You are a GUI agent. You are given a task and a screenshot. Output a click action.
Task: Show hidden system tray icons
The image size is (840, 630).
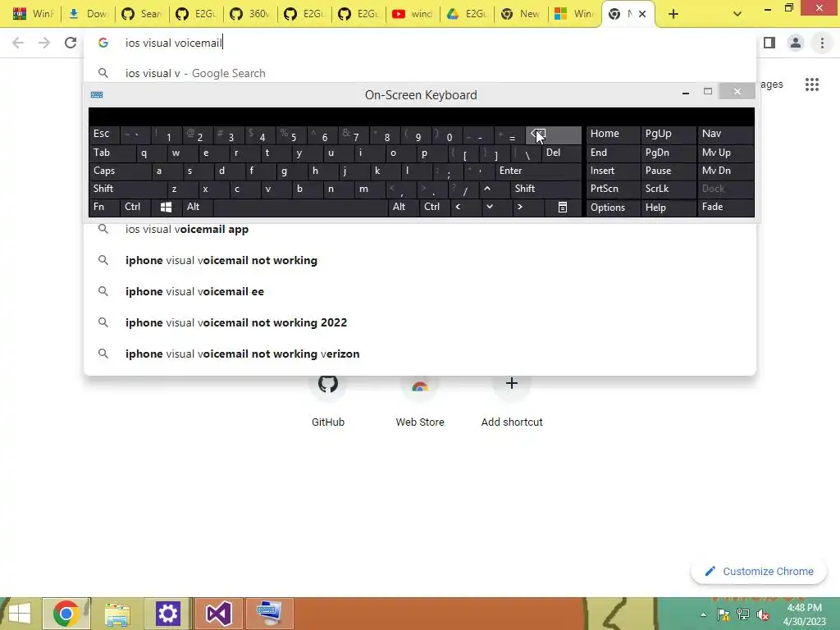click(x=703, y=614)
